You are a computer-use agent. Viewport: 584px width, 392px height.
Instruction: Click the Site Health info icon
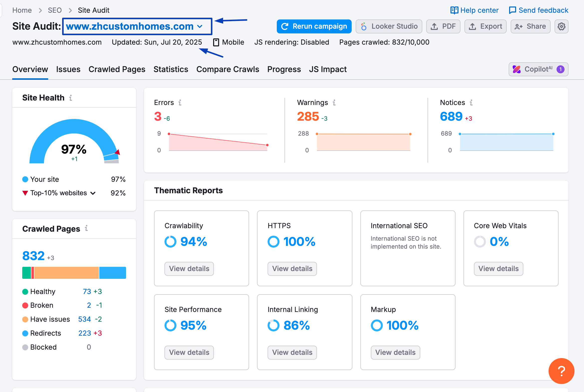[x=71, y=98]
